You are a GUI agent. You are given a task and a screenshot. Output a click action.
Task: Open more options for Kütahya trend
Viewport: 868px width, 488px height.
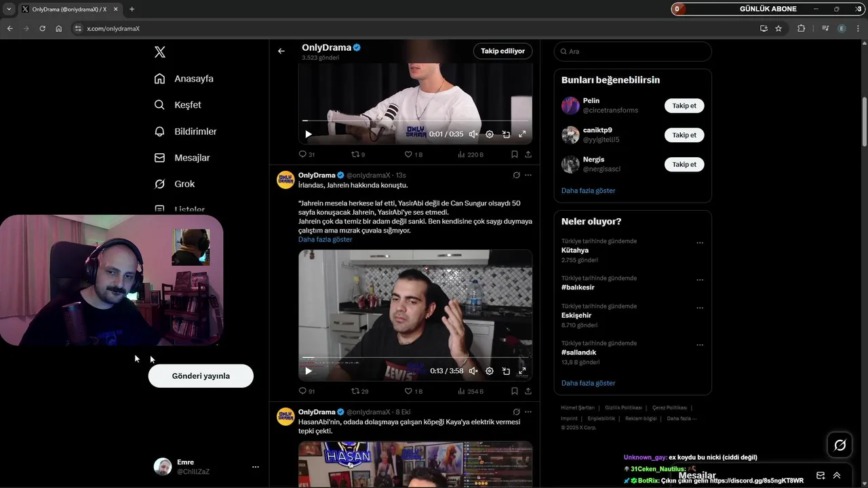pyautogui.click(x=700, y=243)
